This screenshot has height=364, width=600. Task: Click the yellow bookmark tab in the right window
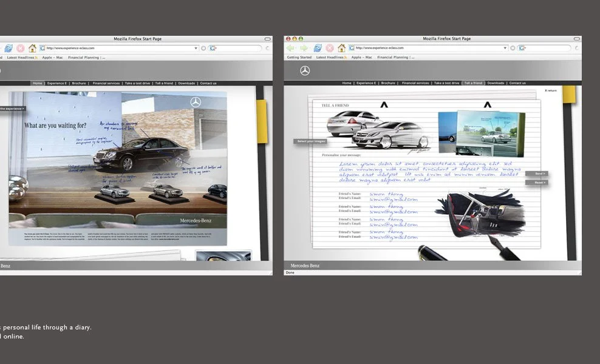coord(568,94)
